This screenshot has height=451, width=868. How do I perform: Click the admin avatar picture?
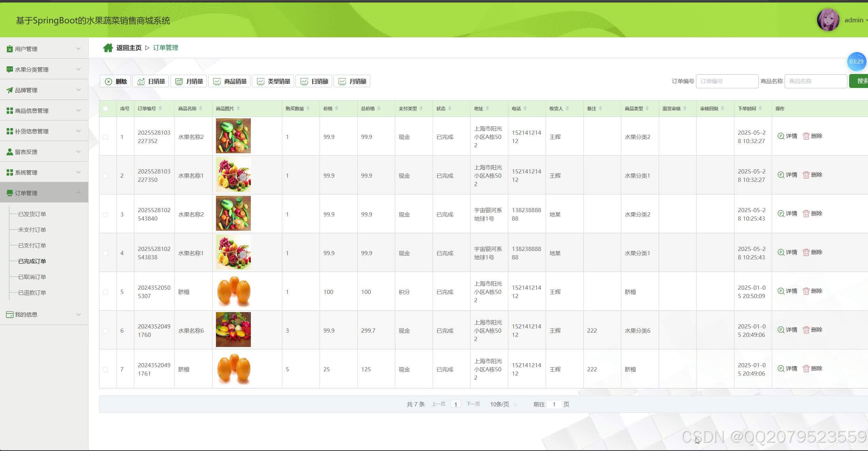(828, 20)
